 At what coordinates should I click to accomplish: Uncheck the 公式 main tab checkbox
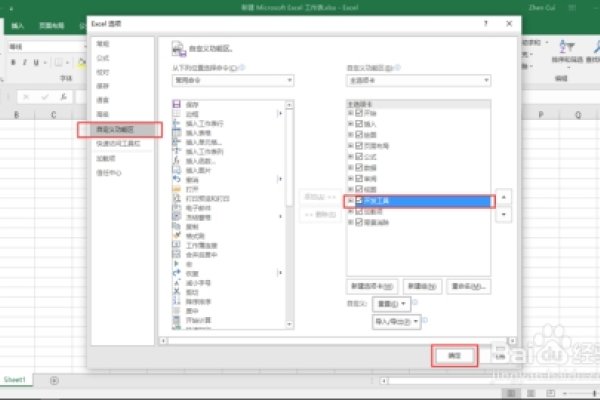[359, 156]
